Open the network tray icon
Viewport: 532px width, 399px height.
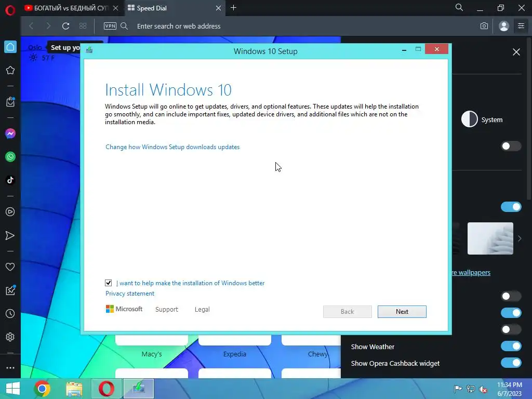(x=471, y=389)
